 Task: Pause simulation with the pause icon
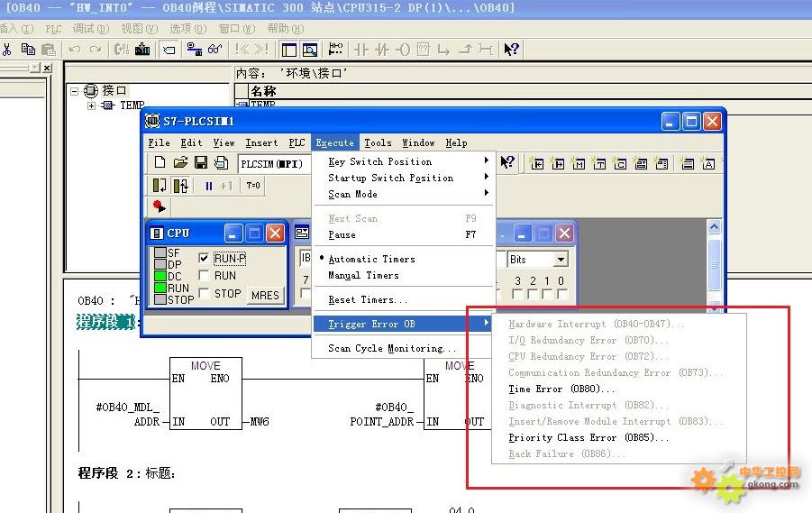tap(209, 186)
